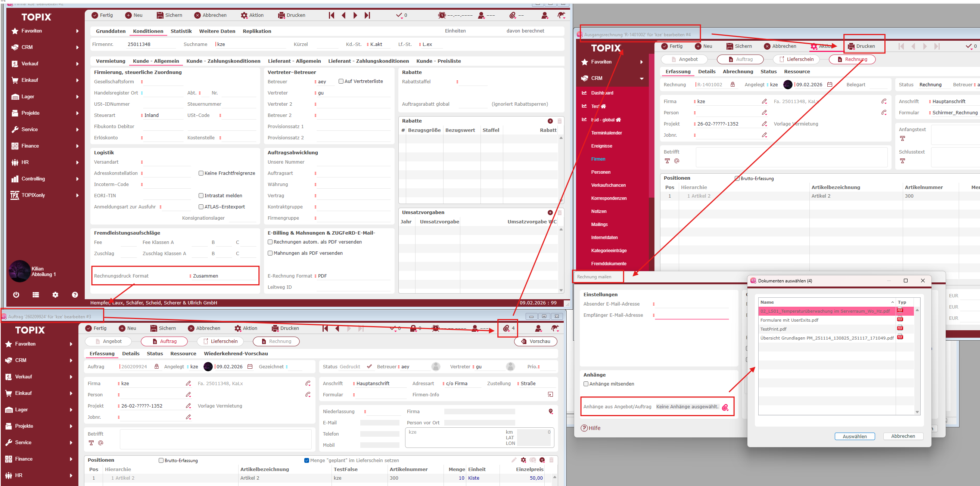This screenshot has width=980, height=486.
Task: Toggle the Intrastat melden checkbox
Action: click(x=201, y=196)
